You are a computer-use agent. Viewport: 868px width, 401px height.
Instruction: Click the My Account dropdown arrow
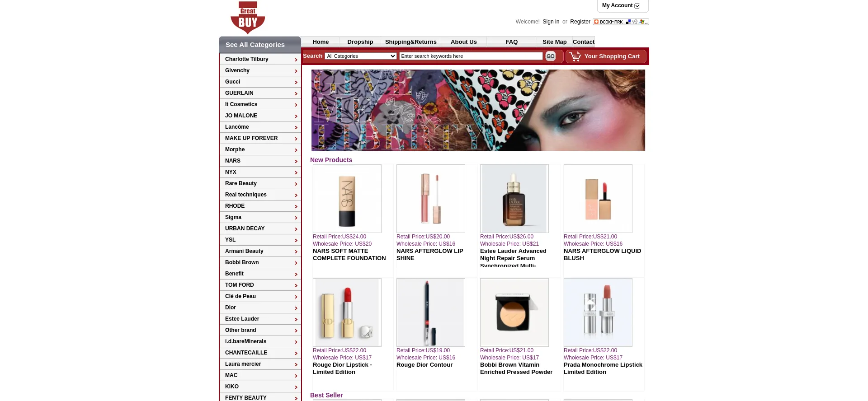pyautogui.click(x=637, y=6)
